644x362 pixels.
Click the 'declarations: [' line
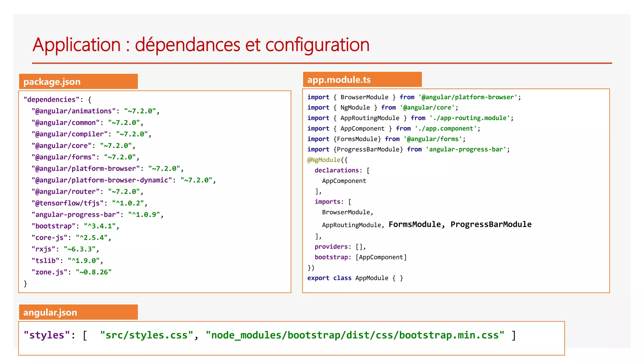coord(342,170)
